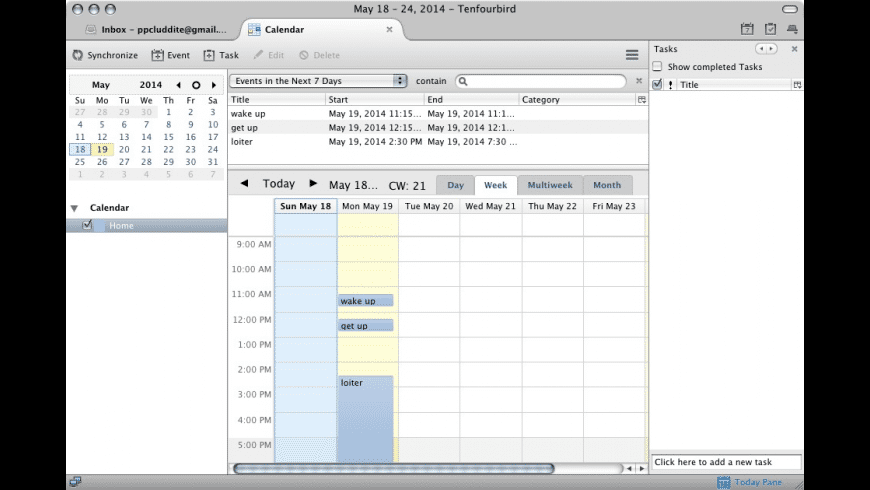
Task: Click status bar network activity icon
Action: click(75, 482)
